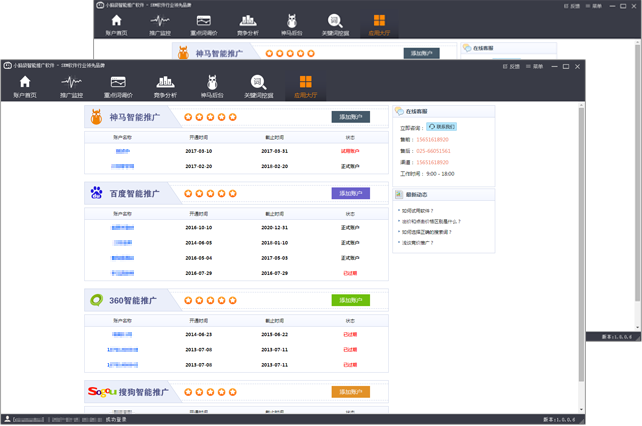Click 神马后台 icon in back window
The height and width of the screenshot is (426, 642).
pos(292,20)
